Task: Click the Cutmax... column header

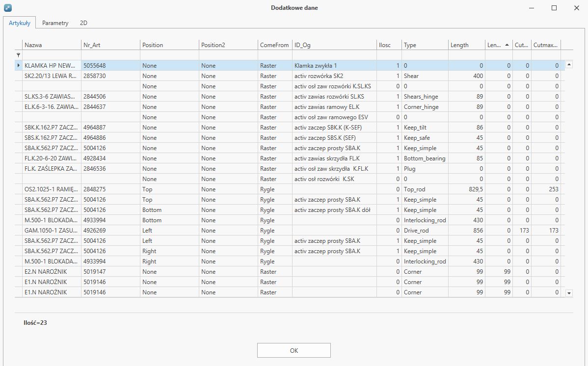Action: (546, 45)
